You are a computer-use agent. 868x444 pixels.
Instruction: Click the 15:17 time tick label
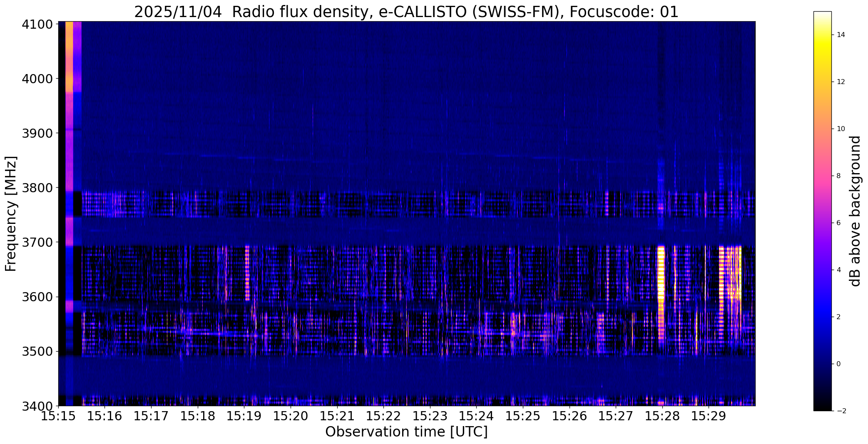tap(151, 416)
